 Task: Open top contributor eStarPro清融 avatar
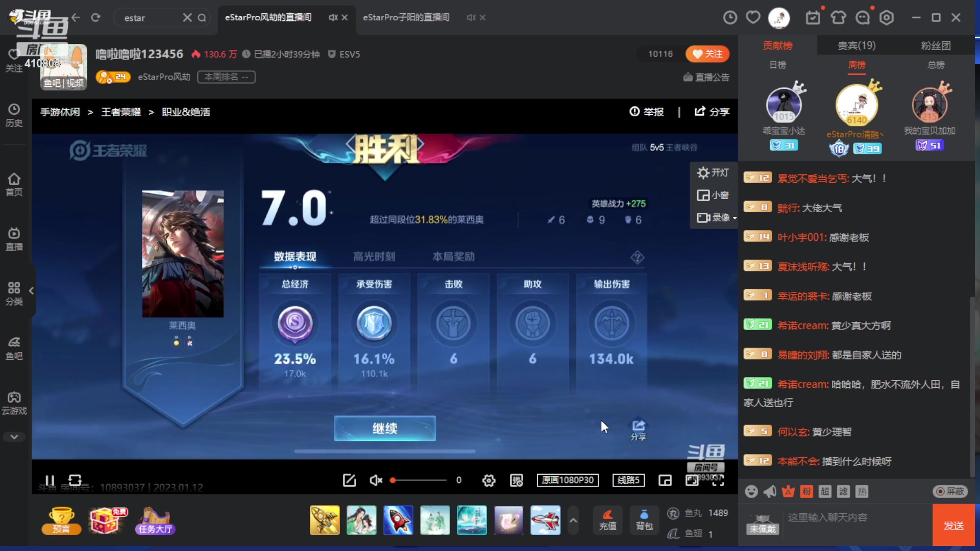tap(857, 105)
